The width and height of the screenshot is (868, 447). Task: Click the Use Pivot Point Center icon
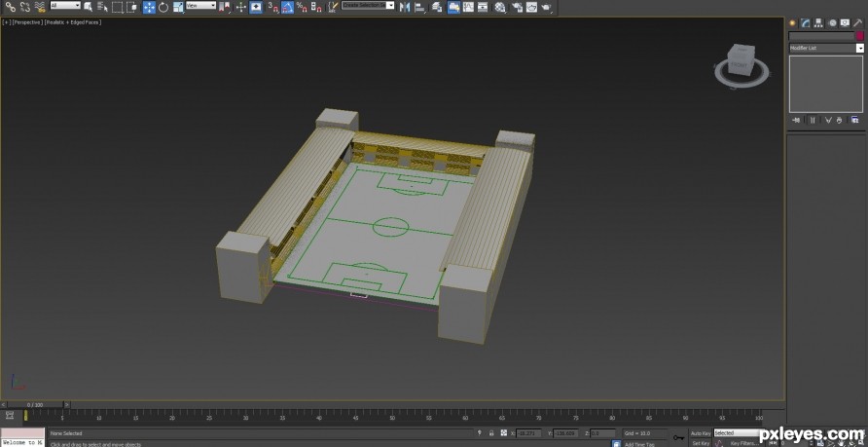point(224,7)
